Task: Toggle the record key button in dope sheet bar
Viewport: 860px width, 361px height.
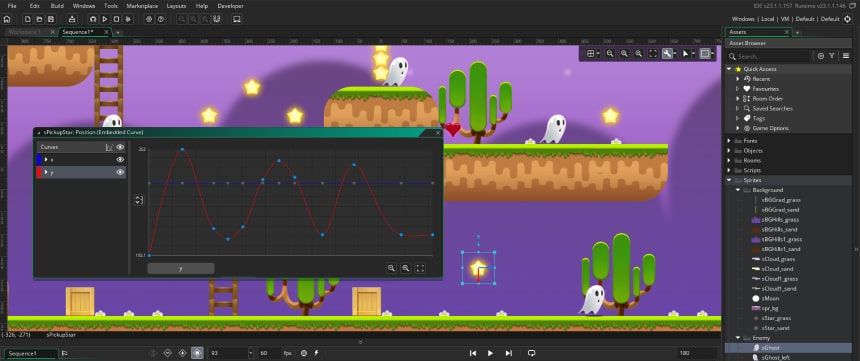Action: [197, 353]
